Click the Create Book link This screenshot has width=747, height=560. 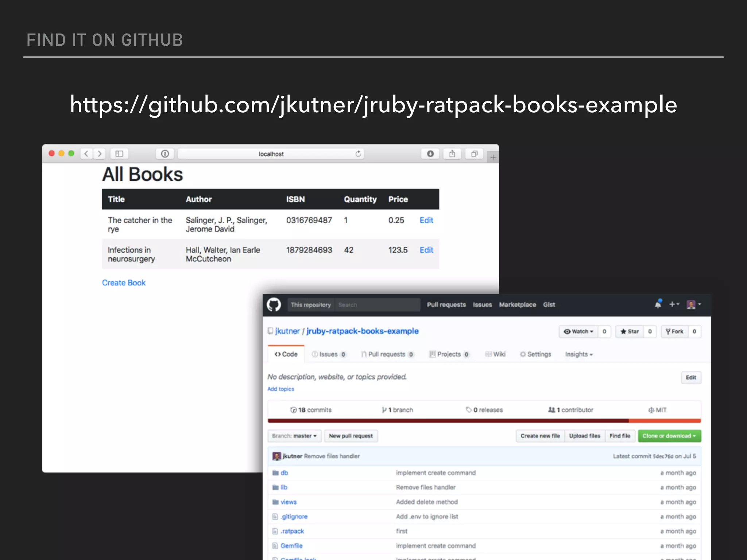pos(124,283)
